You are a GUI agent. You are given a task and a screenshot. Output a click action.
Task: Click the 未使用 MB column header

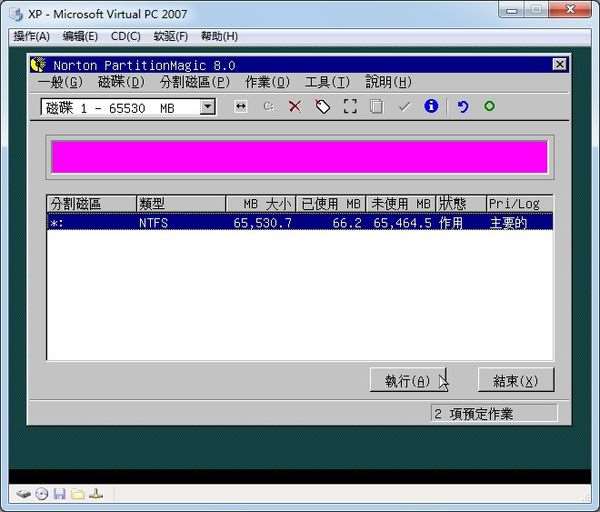point(401,204)
